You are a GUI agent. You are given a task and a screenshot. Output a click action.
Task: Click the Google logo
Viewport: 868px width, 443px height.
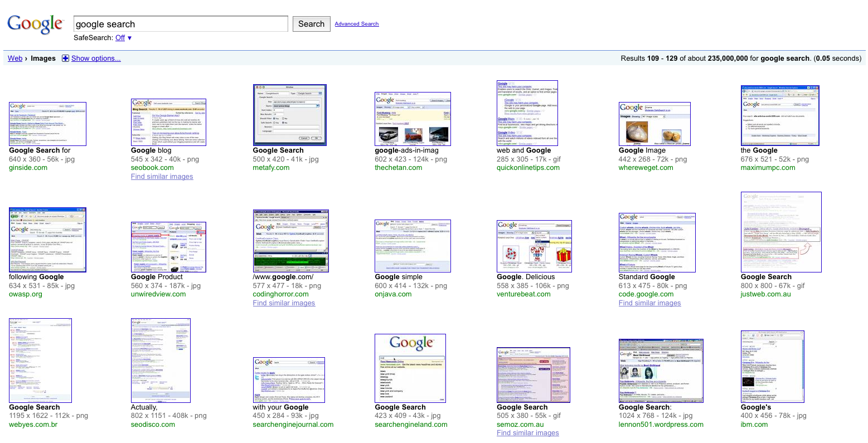(x=35, y=25)
